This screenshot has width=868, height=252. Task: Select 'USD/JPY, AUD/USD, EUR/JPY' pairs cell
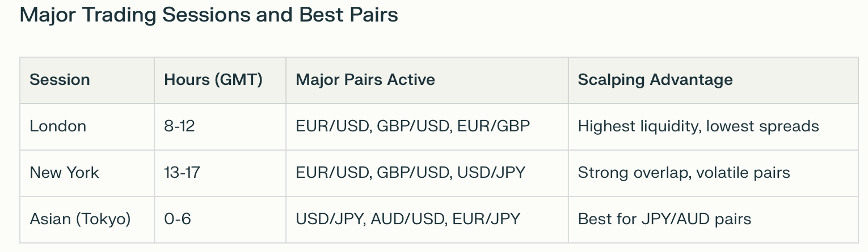click(x=408, y=219)
